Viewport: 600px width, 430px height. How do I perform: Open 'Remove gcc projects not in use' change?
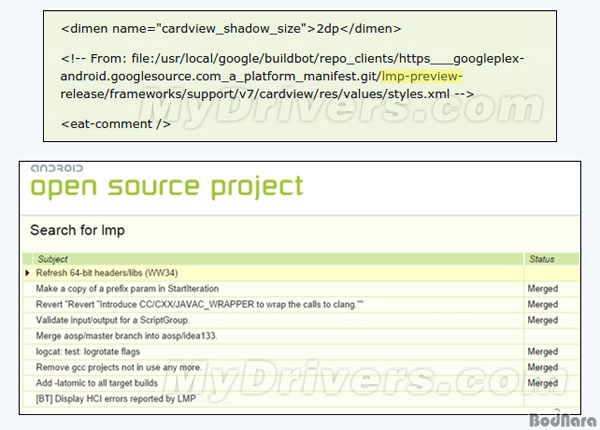click(x=118, y=367)
